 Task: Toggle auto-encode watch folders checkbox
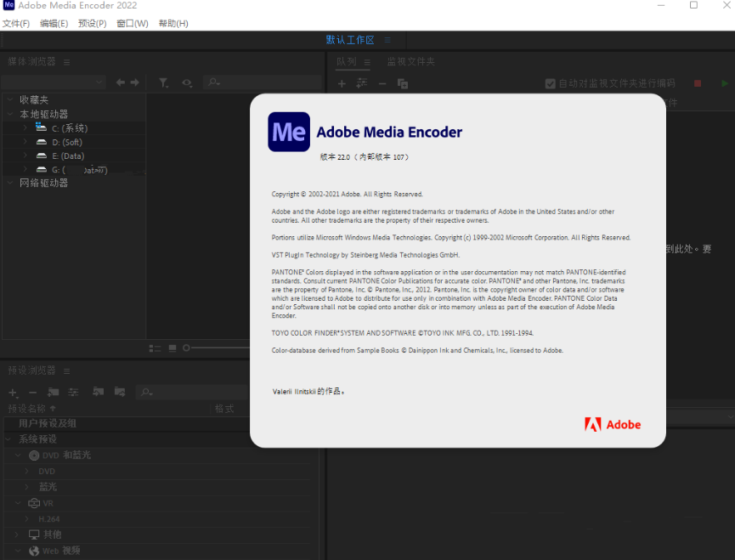[x=551, y=83]
